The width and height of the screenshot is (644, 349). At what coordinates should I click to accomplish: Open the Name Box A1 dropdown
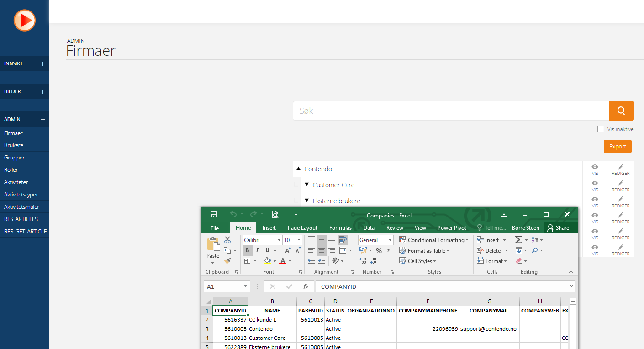coord(246,286)
